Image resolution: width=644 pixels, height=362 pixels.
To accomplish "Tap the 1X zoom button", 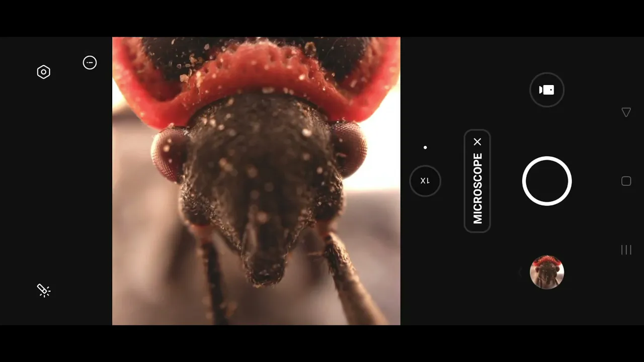I will click(425, 181).
